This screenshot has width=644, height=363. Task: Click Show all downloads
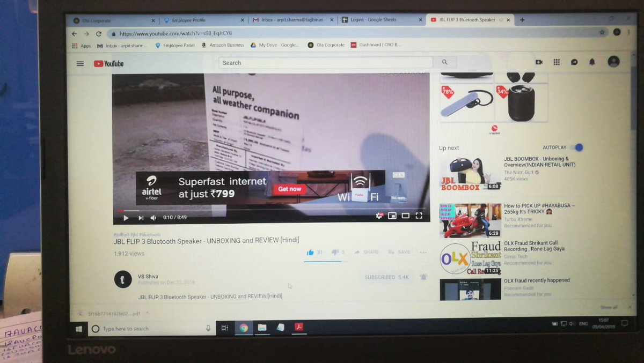(x=609, y=307)
